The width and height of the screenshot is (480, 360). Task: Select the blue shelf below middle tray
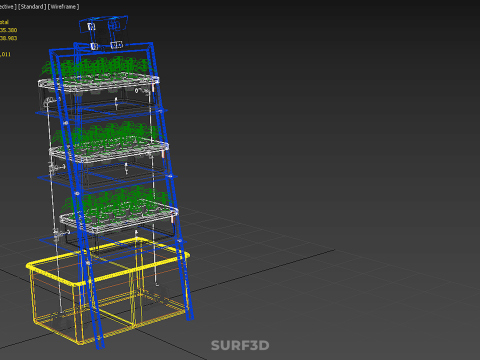107,177
